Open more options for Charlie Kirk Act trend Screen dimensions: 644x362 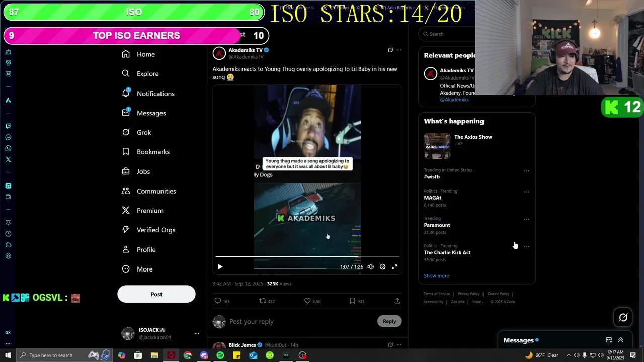[x=527, y=246]
